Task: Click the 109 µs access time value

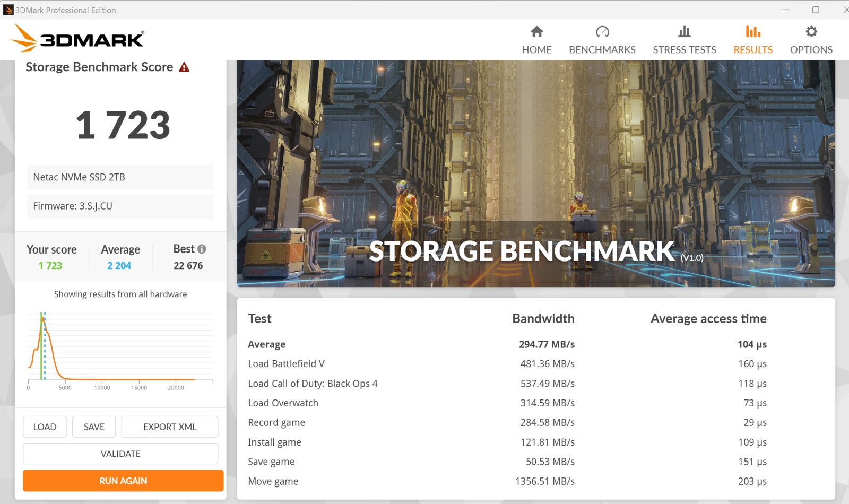Action: coord(752,442)
